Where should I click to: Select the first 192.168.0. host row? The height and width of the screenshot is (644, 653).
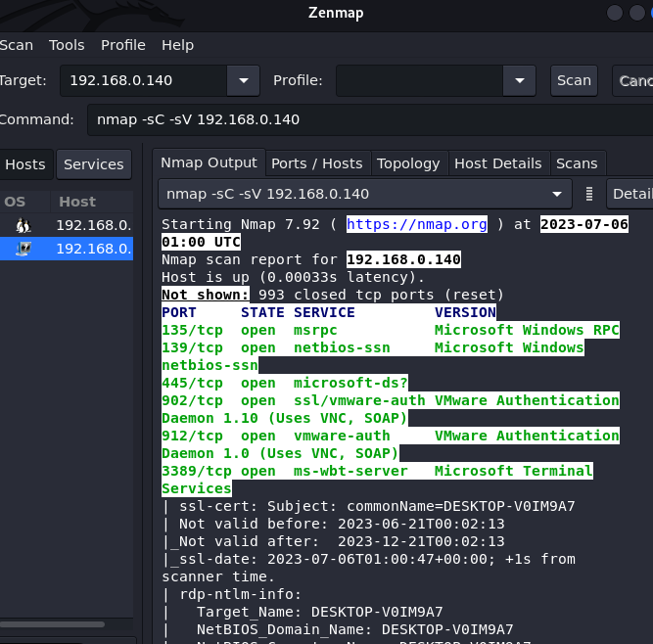67,225
